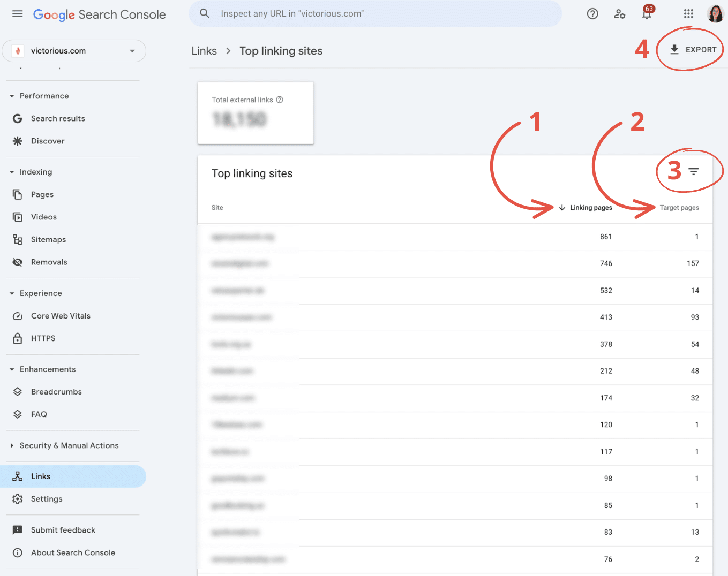Open the victorious.com property selector
The image size is (728, 576).
[x=74, y=51]
